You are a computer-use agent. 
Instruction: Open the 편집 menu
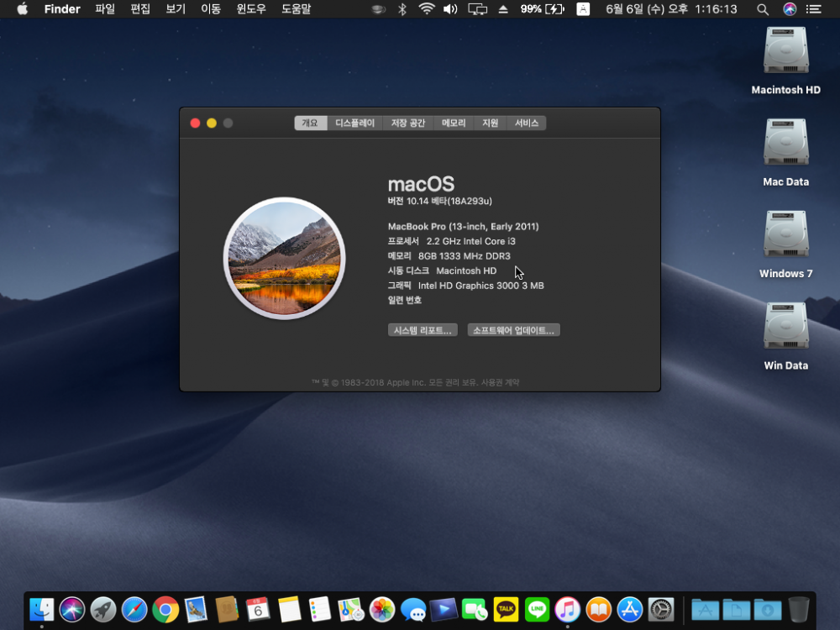pyautogui.click(x=140, y=9)
